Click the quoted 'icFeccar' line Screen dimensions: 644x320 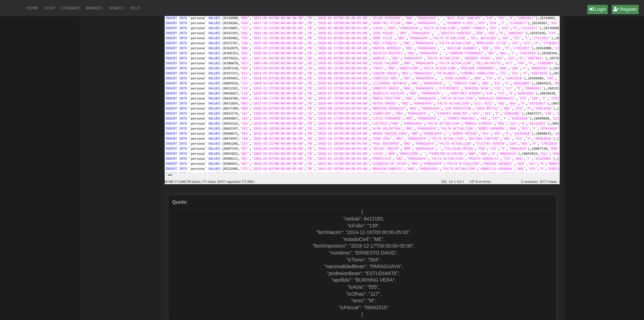click(x=363, y=307)
